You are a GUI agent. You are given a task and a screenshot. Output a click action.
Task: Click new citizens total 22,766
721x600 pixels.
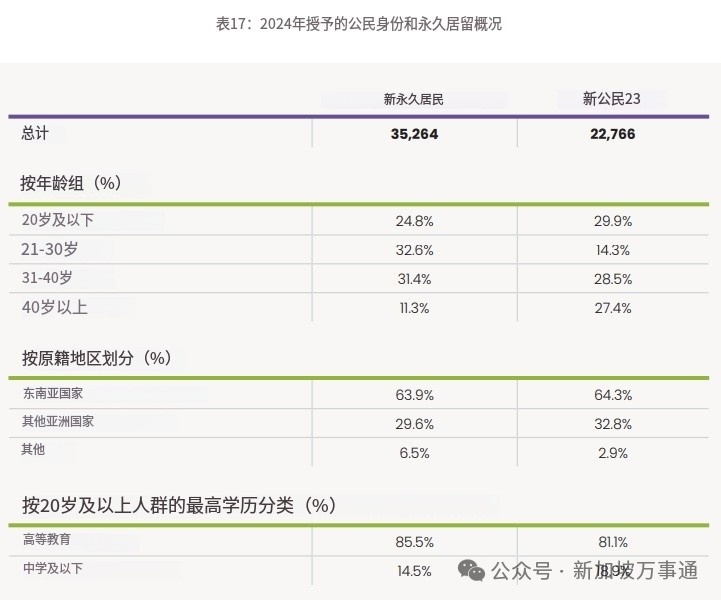[x=612, y=134]
